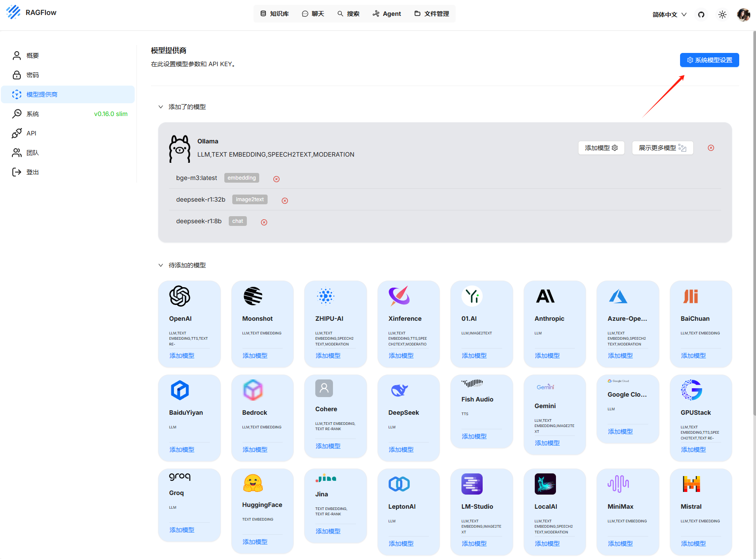This screenshot has width=756, height=559.
Task: Click the HuggingFace emoji logo
Action: pos(253,484)
